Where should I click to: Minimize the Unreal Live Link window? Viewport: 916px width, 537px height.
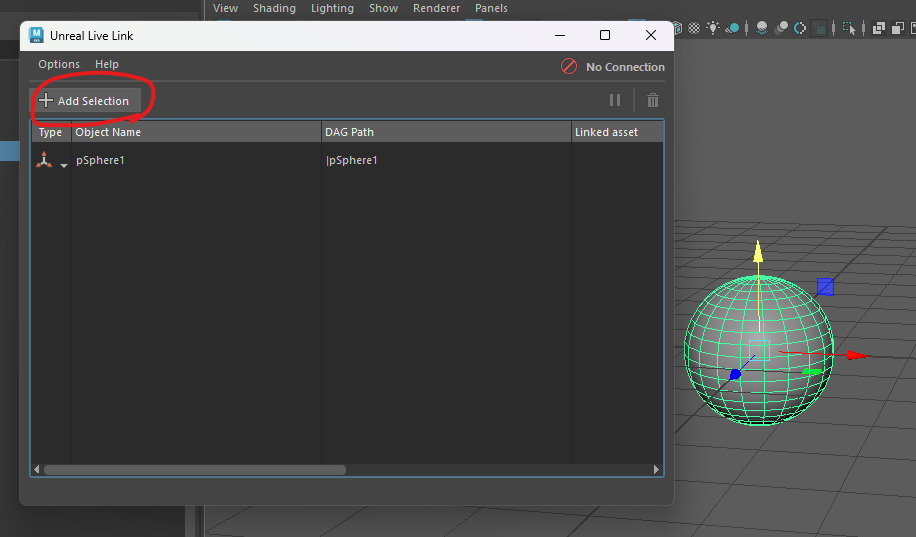pos(560,36)
